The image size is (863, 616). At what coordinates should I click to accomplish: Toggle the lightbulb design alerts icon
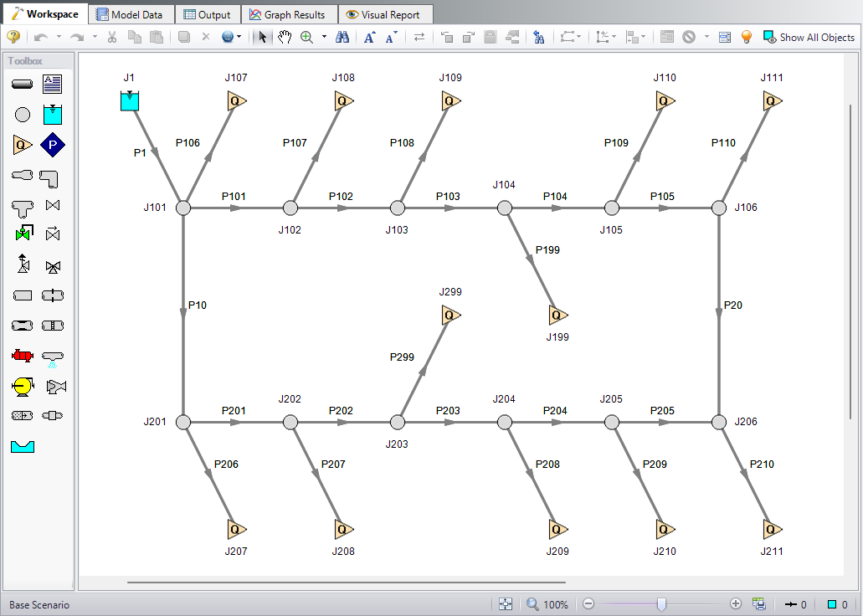[747, 37]
